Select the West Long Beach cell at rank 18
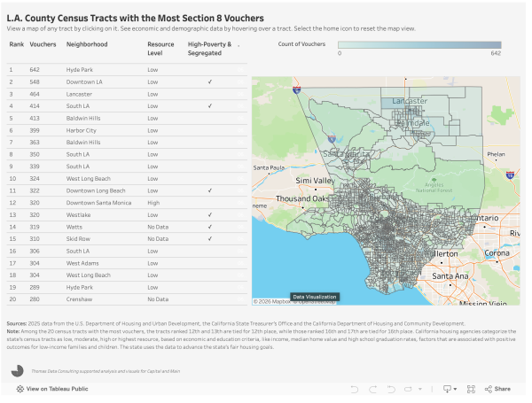 [89, 275]
